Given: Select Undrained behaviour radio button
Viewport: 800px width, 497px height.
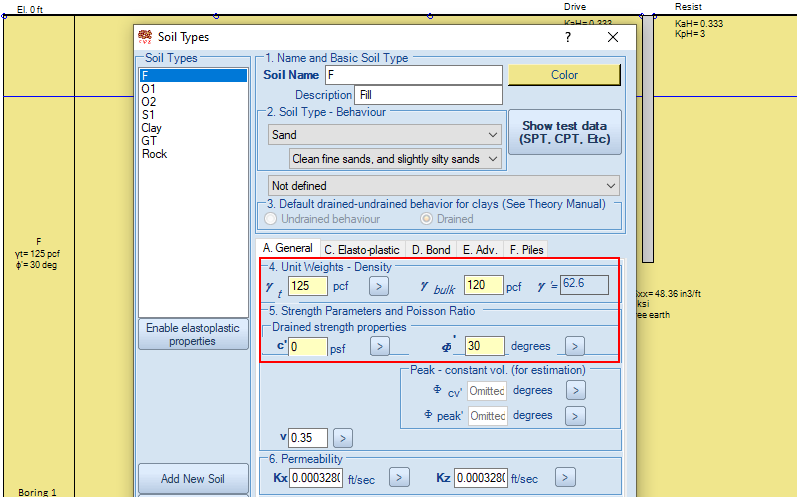Looking at the screenshot, I should click(x=270, y=219).
